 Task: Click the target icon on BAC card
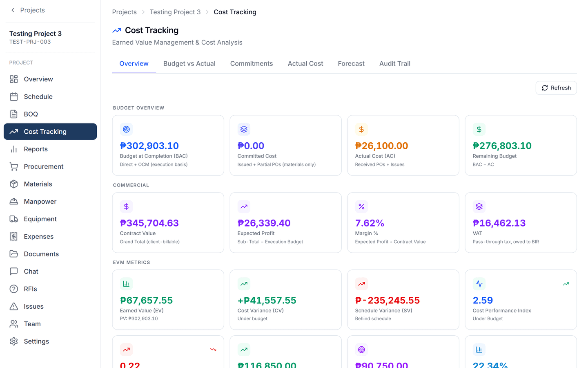126,129
